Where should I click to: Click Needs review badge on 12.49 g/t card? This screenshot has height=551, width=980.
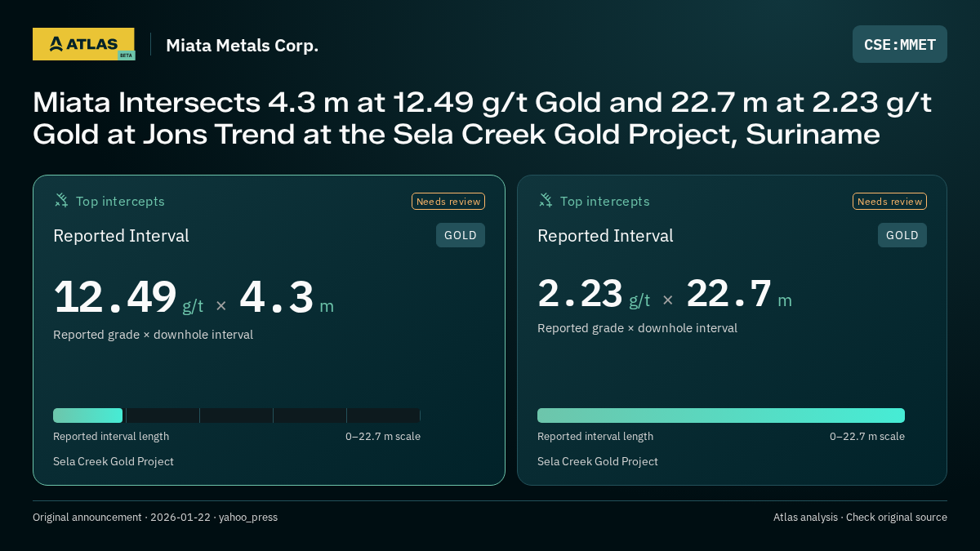click(448, 202)
